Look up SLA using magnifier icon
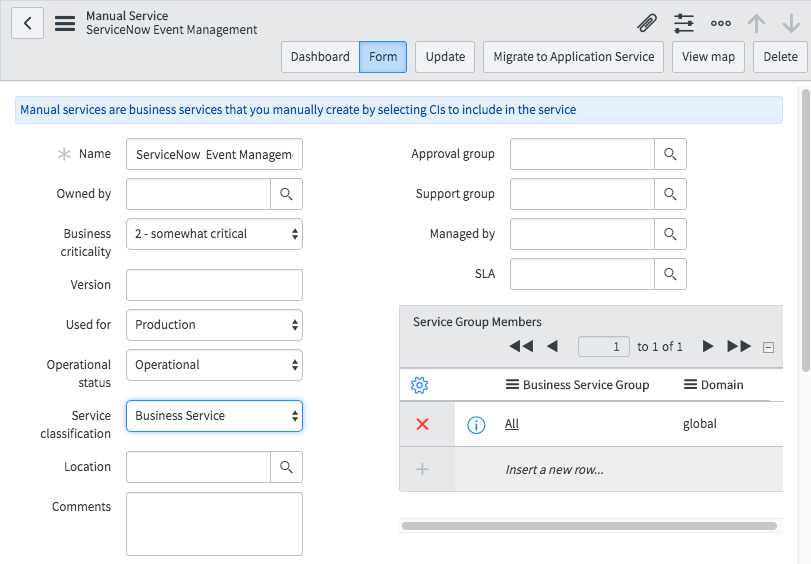 click(x=670, y=274)
